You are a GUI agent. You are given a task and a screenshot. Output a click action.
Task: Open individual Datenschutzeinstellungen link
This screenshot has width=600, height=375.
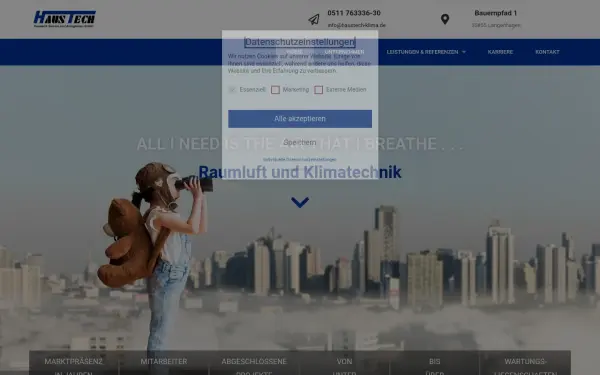pyautogui.click(x=300, y=159)
